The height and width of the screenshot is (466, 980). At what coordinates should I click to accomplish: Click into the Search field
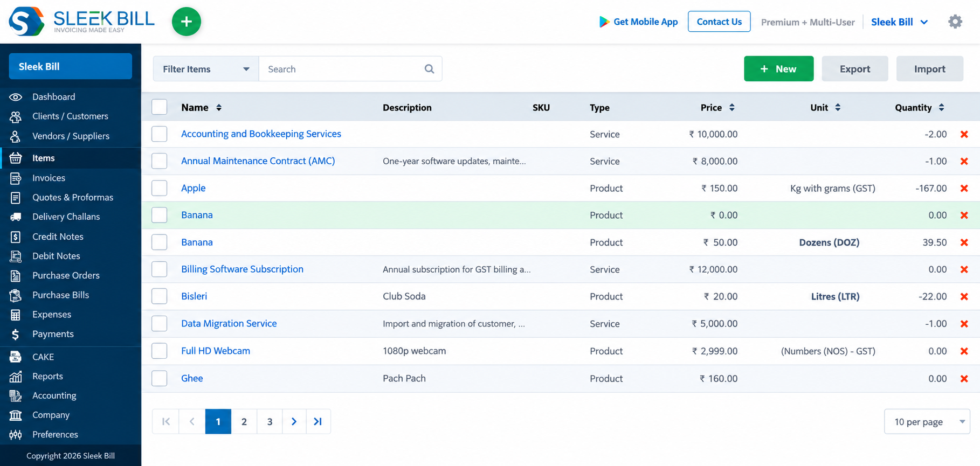(342, 69)
